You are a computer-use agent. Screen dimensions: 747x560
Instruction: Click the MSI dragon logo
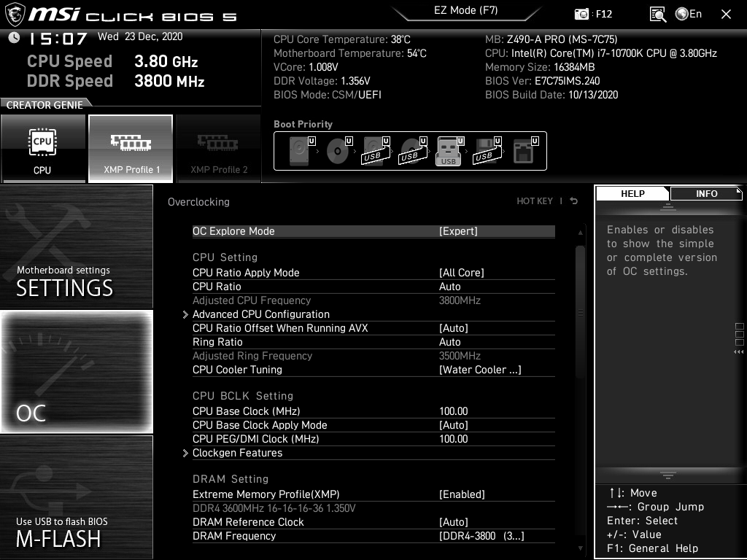(15, 15)
